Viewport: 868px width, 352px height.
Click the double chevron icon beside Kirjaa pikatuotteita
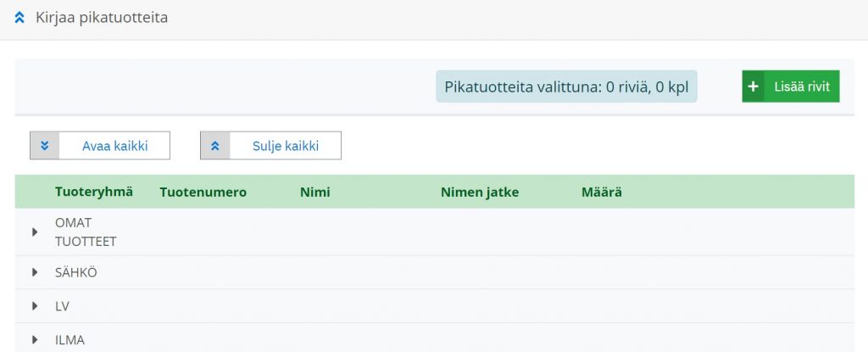click(19, 17)
